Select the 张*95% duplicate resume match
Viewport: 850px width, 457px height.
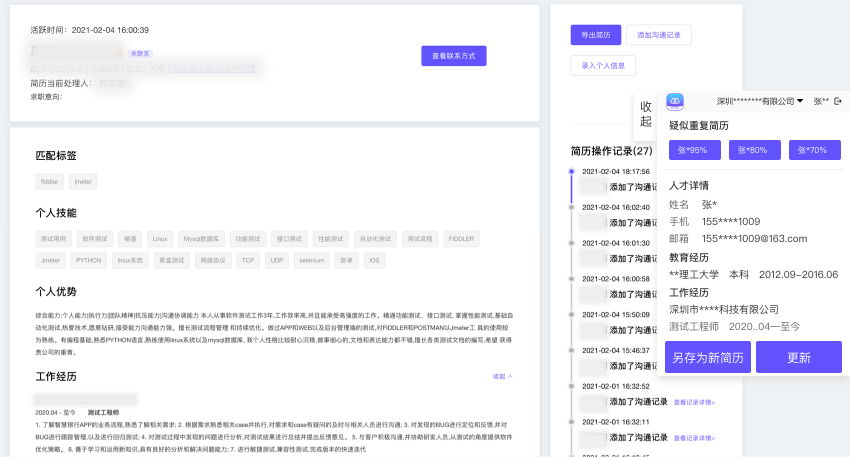click(x=691, y=150)
